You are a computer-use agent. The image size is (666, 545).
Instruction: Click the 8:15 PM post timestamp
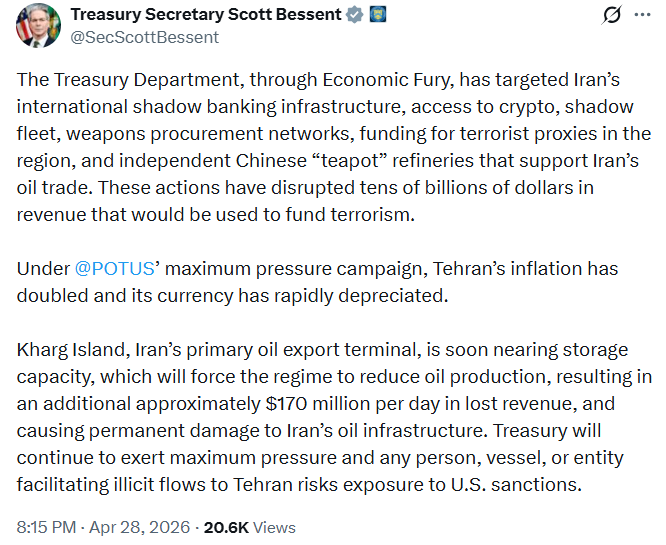click(46, 527)
